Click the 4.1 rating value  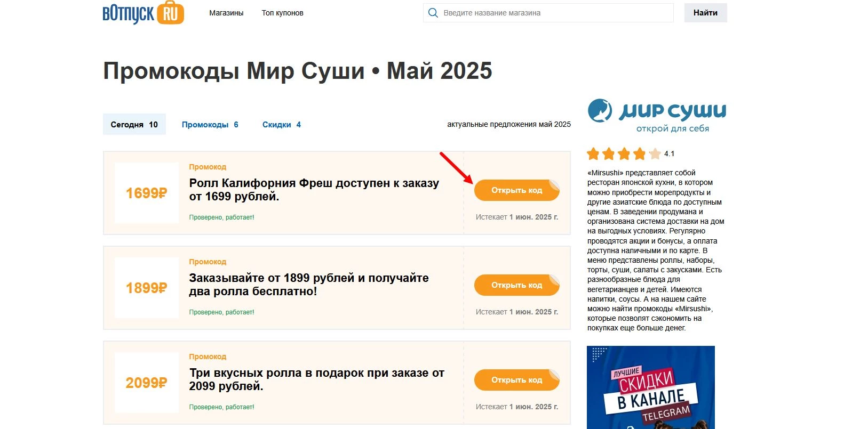click(x=670, y=153)
